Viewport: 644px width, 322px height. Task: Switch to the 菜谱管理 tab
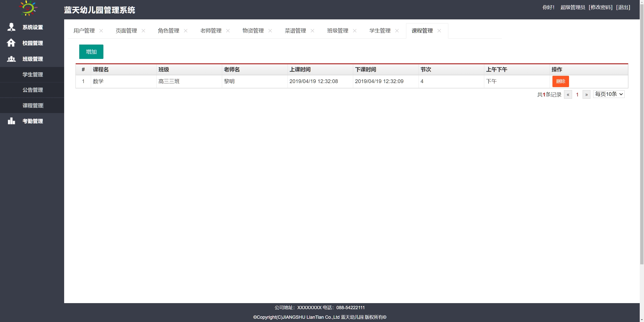pos(295,31)
